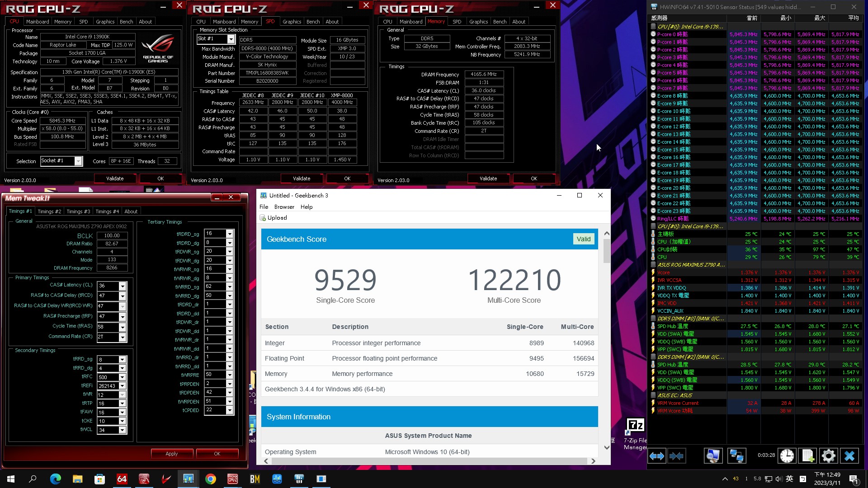Click OK button in Mem TweakIt
This screenshot has width=868, height=488.
(217, 454)
